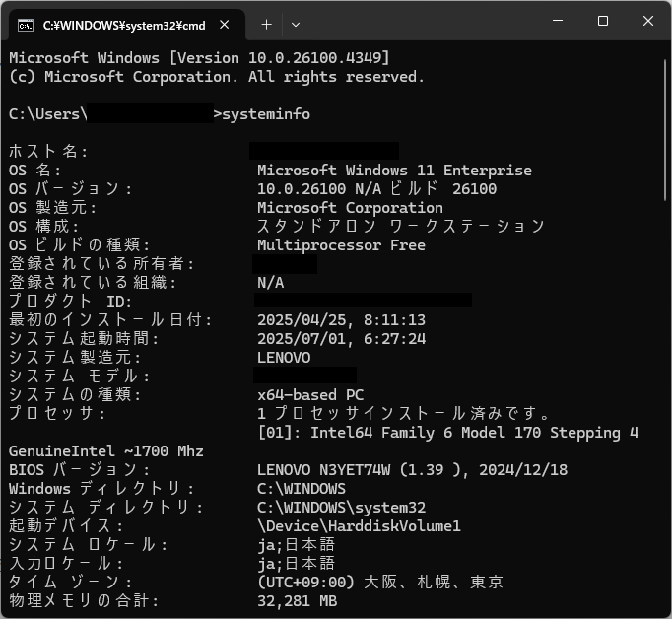Viewport: 672px width, 619px height.
Task: Click total memory '32,281 MB' value
Action: 297,601
